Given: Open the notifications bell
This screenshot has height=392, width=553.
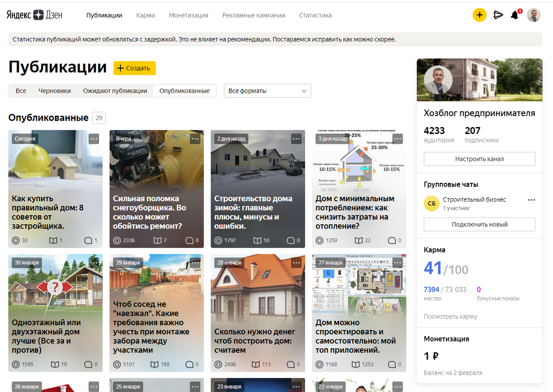Looking at the screenshot, I should pos(515,15).
